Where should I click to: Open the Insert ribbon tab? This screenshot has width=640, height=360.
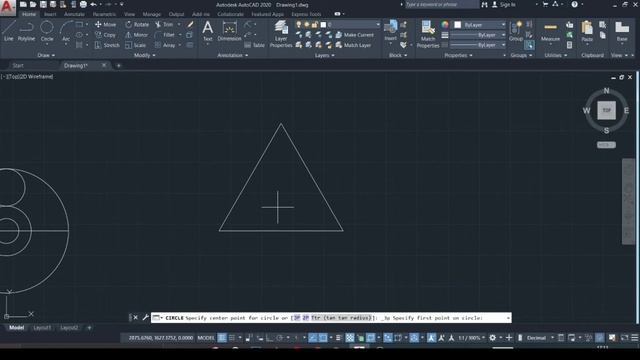pyautogui.click(x=50, y=14)
